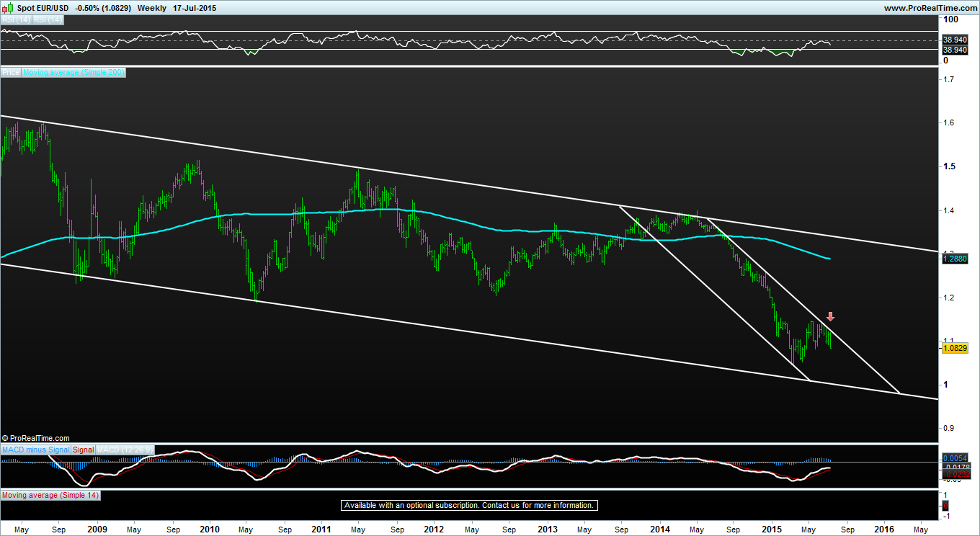Select the first RSI (14) label
Viewport: 980px width, 536px height.
[x=16, y=20]
